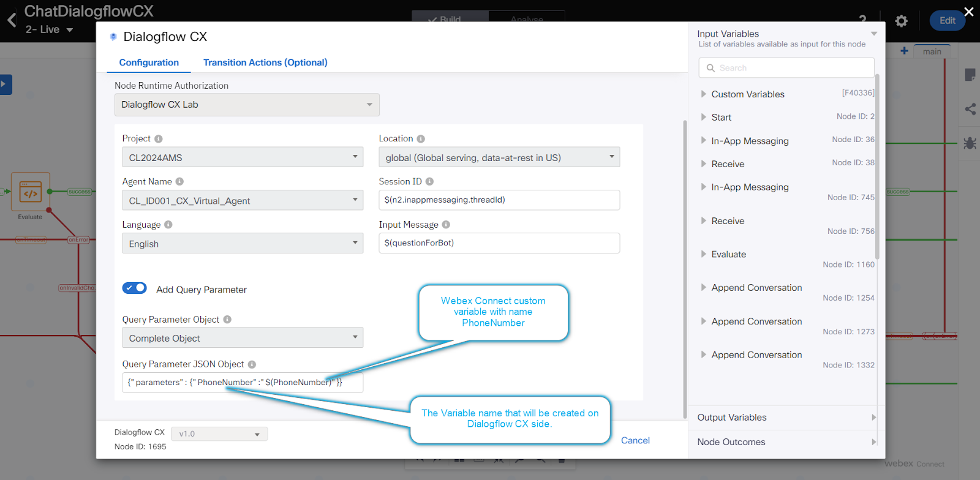Expand the left side panel arrow
Viewport: 980px width, 480px height.
click(x=6, y=84)
